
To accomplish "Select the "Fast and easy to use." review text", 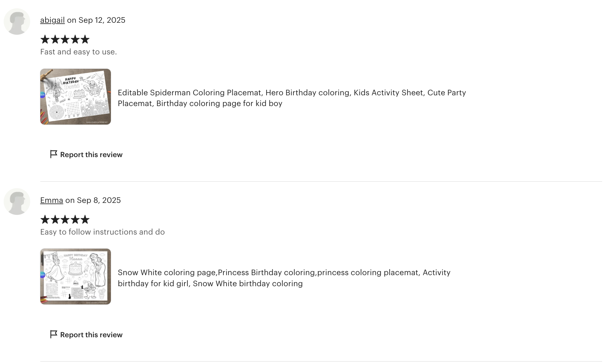I will point(78,52).
